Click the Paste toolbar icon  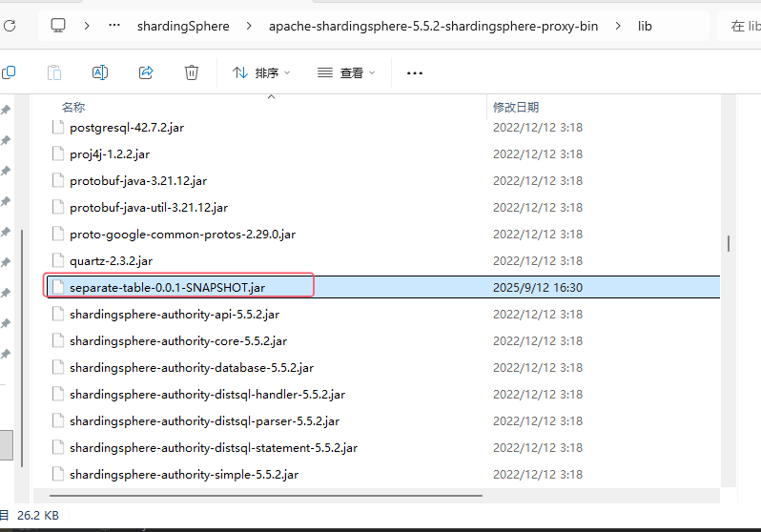pyautogui.click(x=54, y=72)
